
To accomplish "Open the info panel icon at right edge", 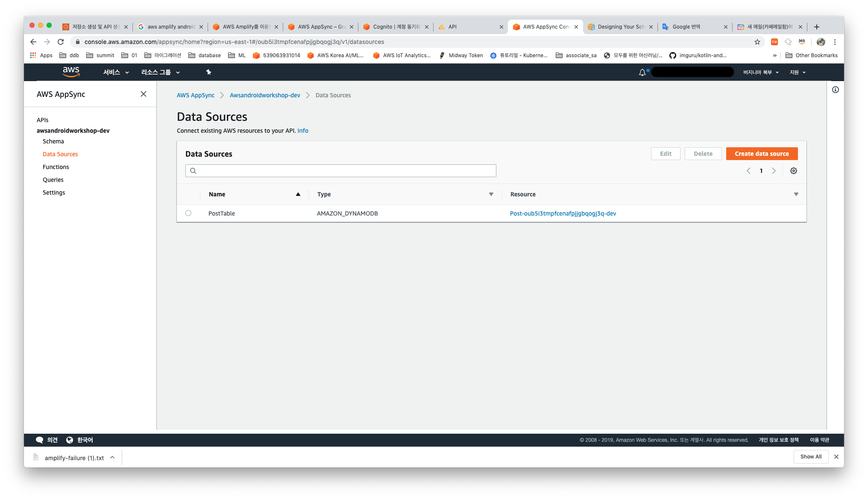I will [836, 90].
